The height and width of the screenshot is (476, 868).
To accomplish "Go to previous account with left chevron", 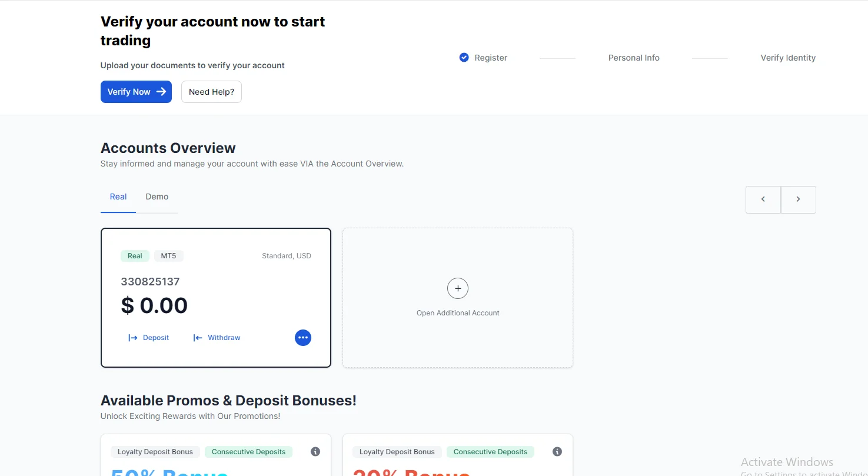I will pyautogui.click(x=763, y=199).
